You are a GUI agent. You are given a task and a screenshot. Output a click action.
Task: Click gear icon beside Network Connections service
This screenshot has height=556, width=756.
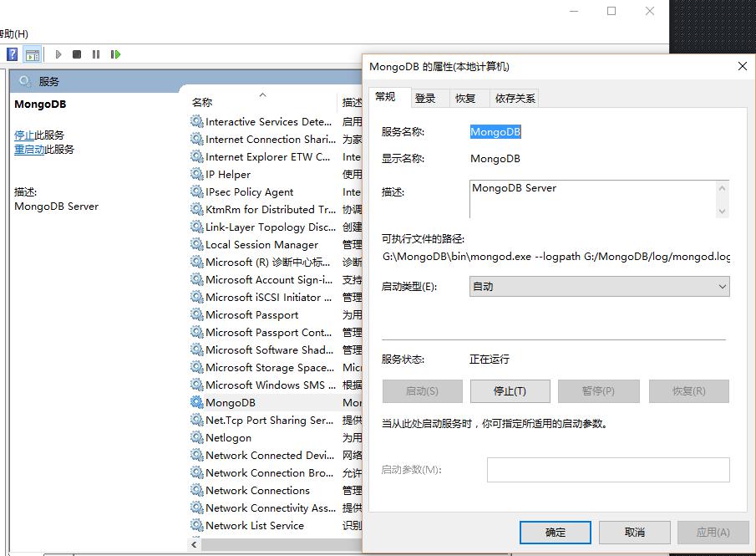point(196,490)
